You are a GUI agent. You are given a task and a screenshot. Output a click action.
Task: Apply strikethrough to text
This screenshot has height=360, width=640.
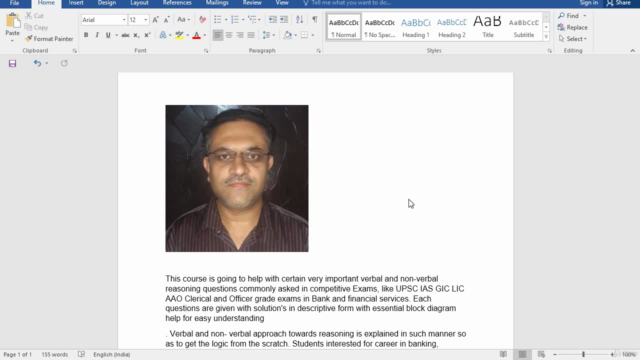pos(125,35)
